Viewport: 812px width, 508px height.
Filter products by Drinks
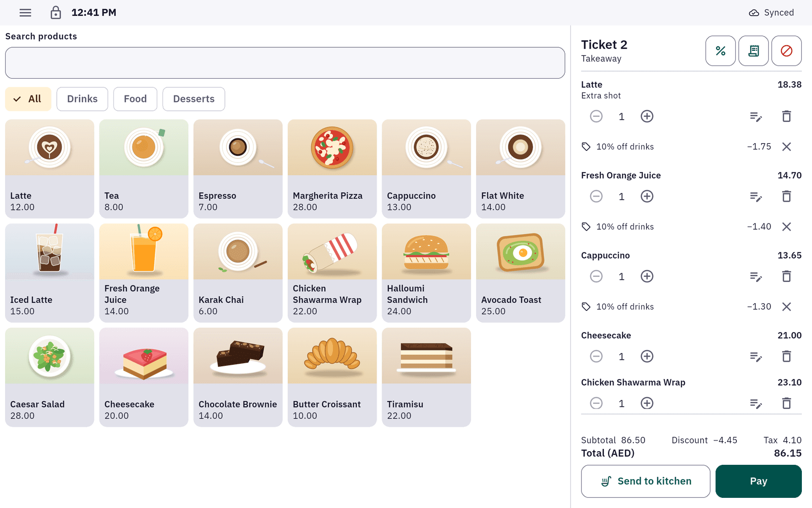click(82, 99)
